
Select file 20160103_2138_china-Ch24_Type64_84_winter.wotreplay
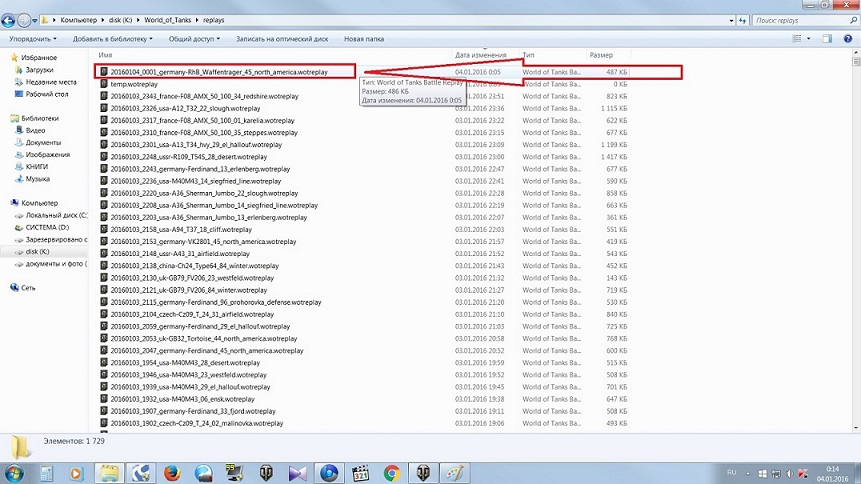(194, 266)
